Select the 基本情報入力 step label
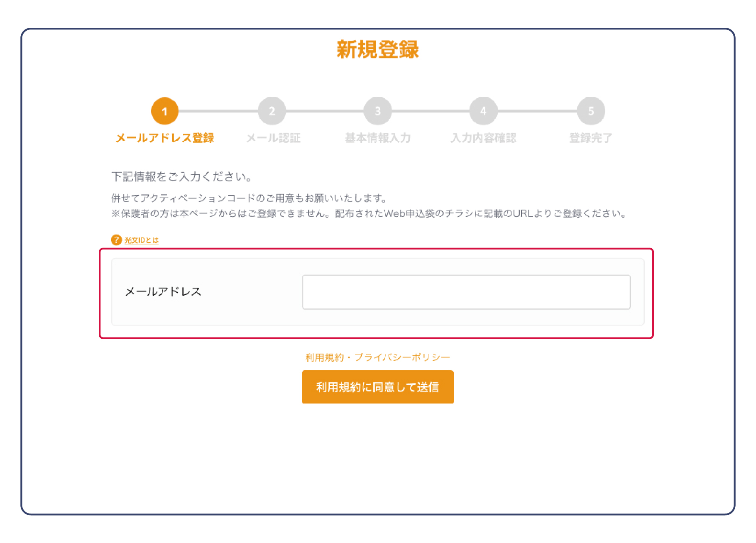Viewport: 756px width, 543px height. pyautogui.click(x=378, y=138)
